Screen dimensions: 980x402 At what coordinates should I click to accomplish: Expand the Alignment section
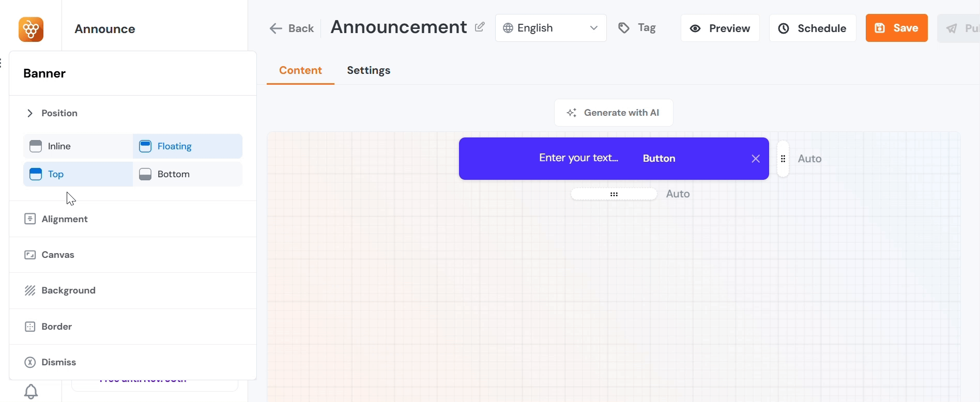point(65,219)
